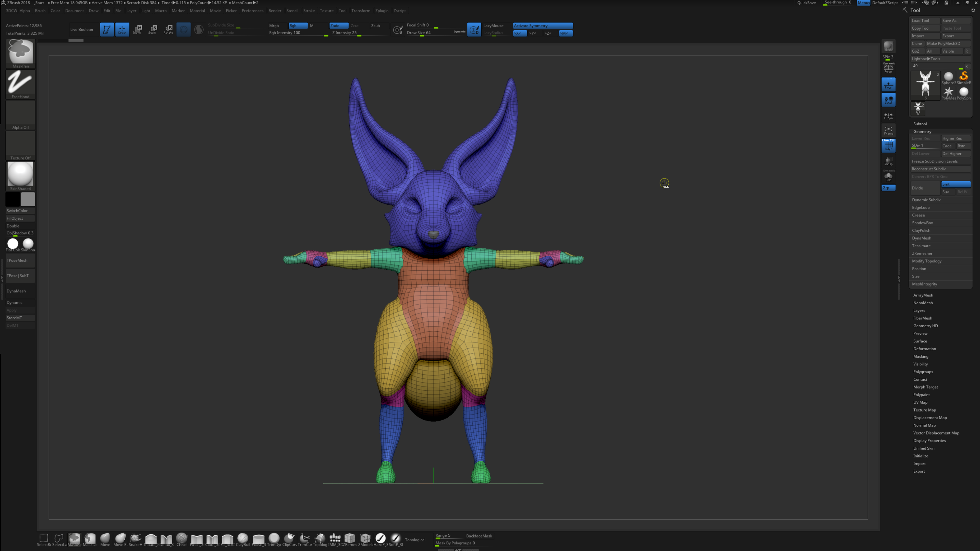
Task: Click the gray secondary color swatch
Action: (x=28, y=199)
